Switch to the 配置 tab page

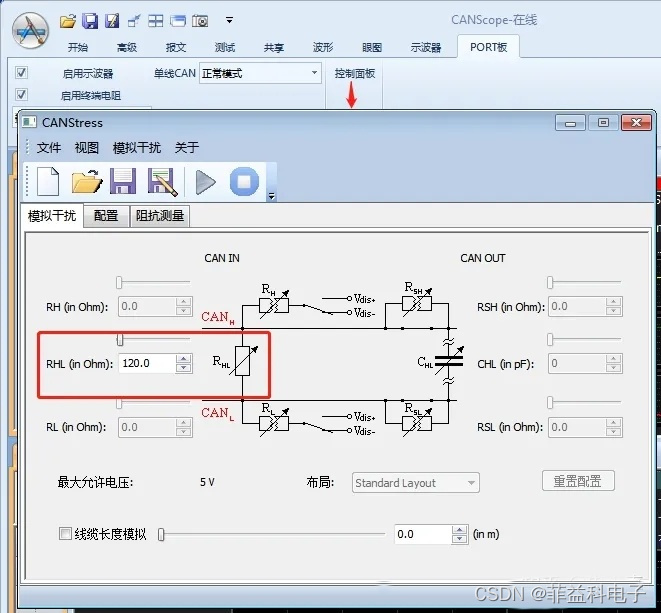point(106,216)
